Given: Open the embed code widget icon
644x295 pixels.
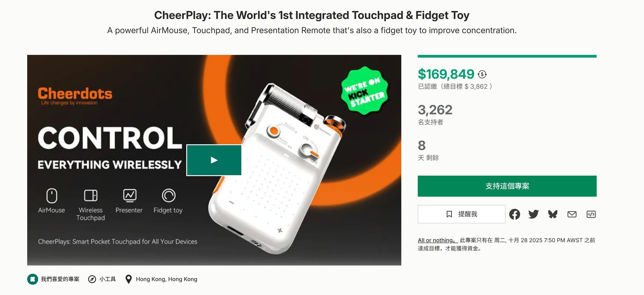Looking at the screenshot, I should click(591, 214).
